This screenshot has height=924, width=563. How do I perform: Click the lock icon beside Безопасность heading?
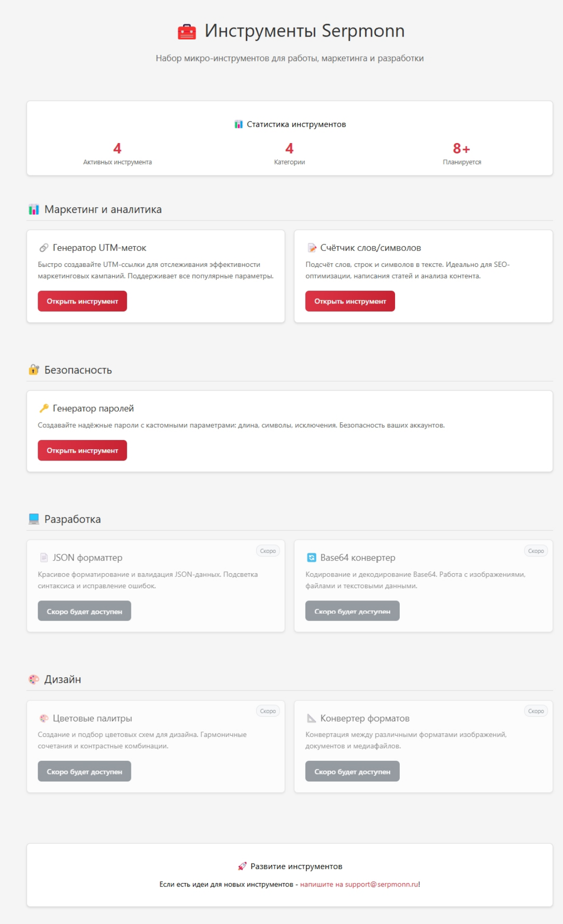pos(34,370)
